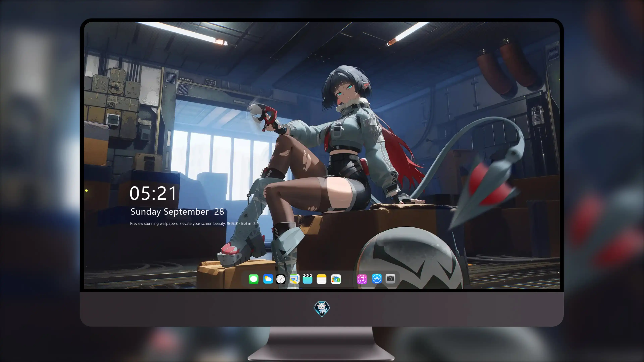Image resolution: width=644 pixels, height=362 pixels.
Task: Open the Photos collage icon in the dock
Action: coord(336,279)
